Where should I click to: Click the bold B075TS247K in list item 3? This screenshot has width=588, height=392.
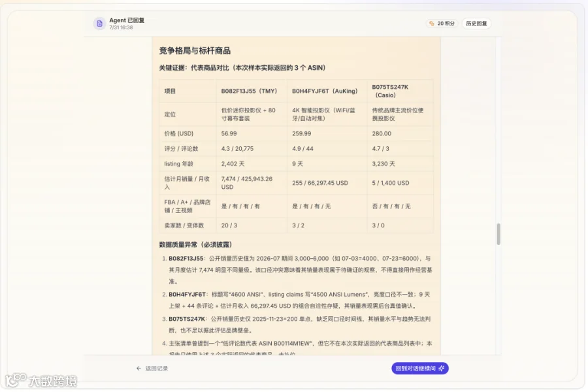point(187,319)
